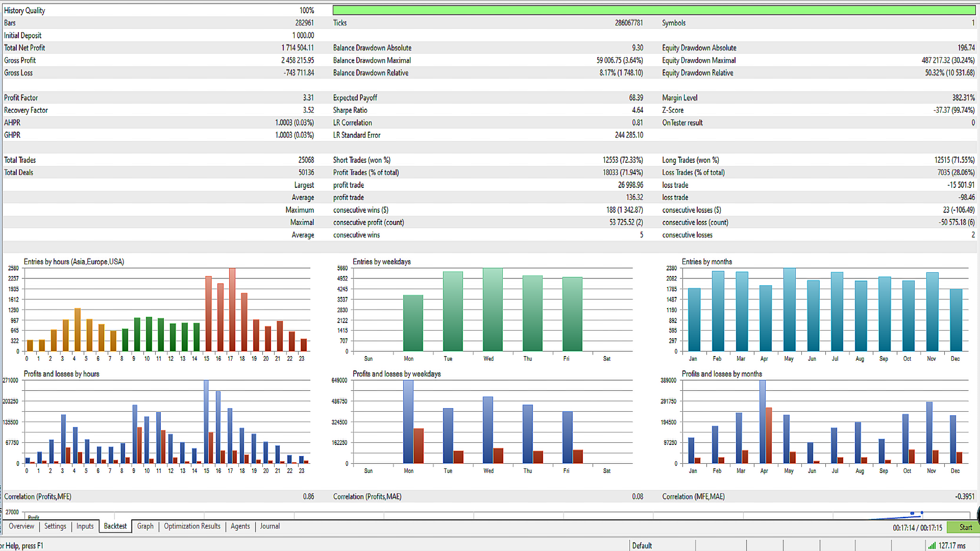Screen dimensions: 980x551
Task: Click the elapsed time 00:17:14 / 00:17:15 readout
Action: tap(917, 528)
